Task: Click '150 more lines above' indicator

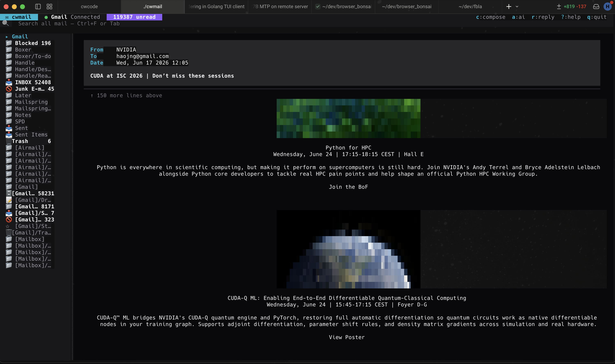Action: click(126, 95)
